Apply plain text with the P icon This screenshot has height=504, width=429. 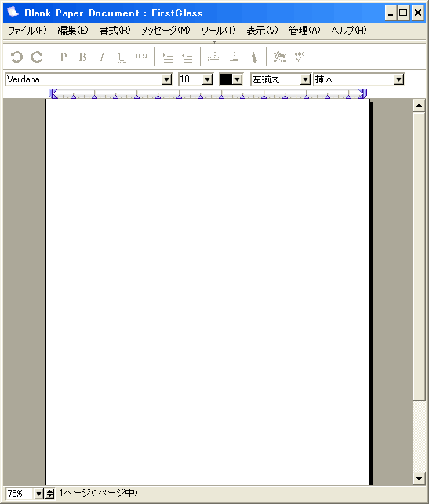click(x=64, y=57)
